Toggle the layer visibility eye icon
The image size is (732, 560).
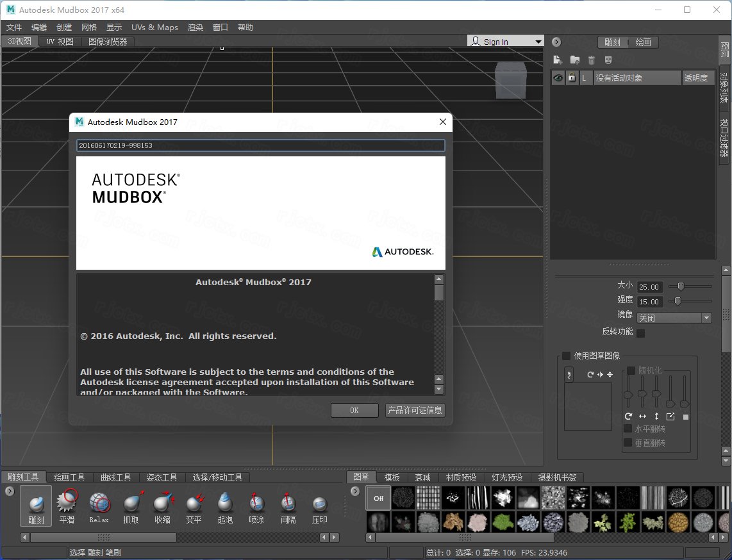pos(558,78)
